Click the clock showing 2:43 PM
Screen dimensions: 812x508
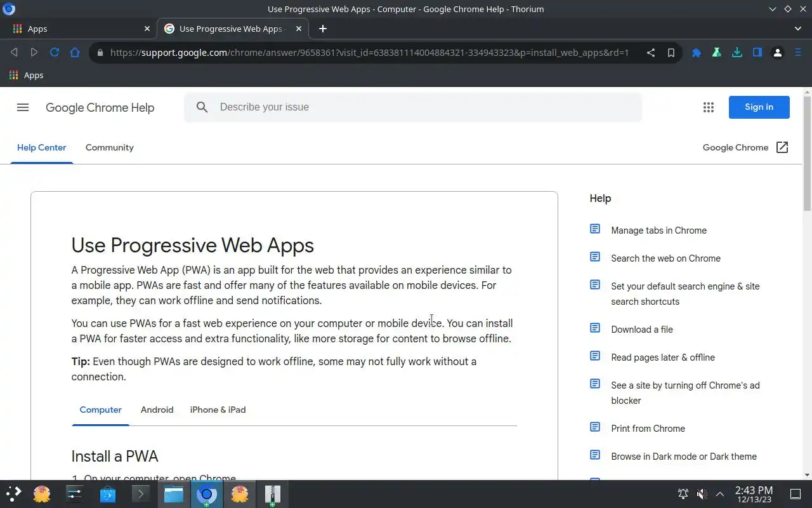click(754, 494)
